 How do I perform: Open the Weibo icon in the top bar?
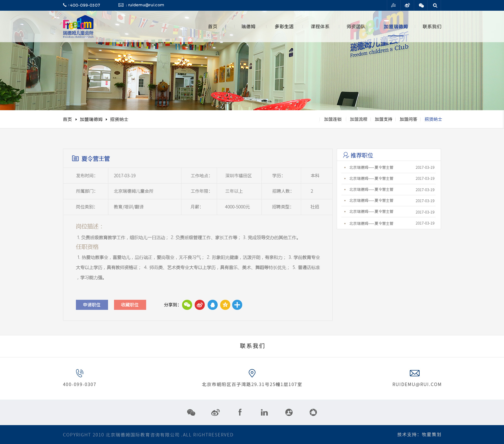[407, 5]
